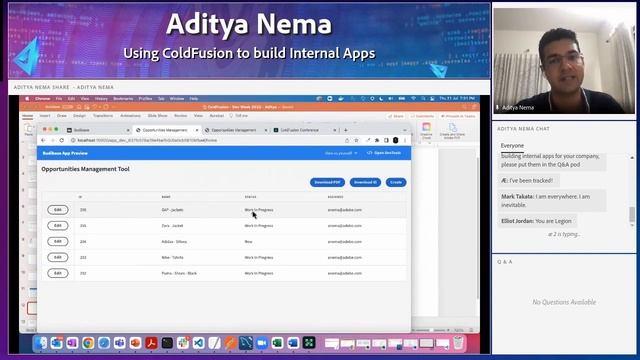Open a new browser tab
The height and width of the screenshot is (360, 640).
[346, 130]
